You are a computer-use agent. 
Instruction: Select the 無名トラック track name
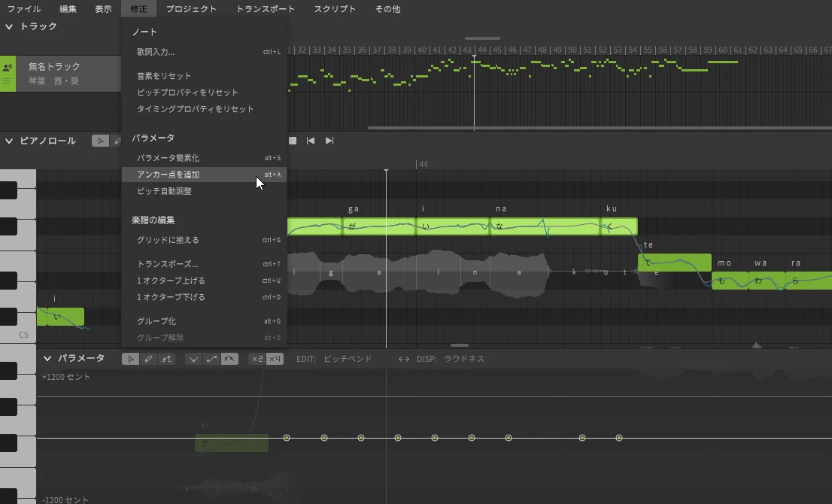point(54,66)
